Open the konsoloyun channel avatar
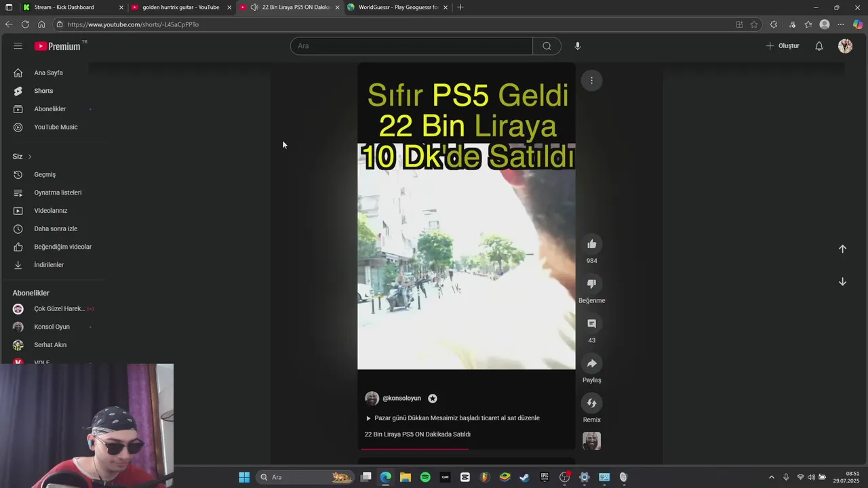 [x=372, y=399]
